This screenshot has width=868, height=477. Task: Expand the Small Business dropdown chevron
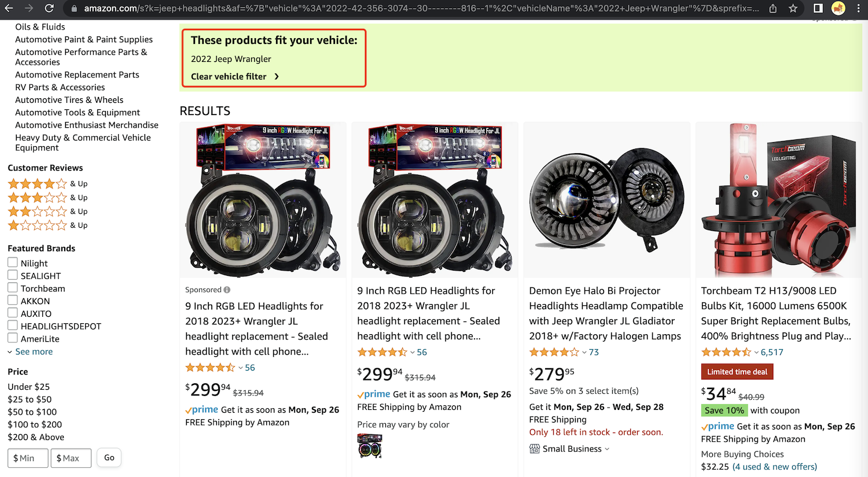point(607,449)
